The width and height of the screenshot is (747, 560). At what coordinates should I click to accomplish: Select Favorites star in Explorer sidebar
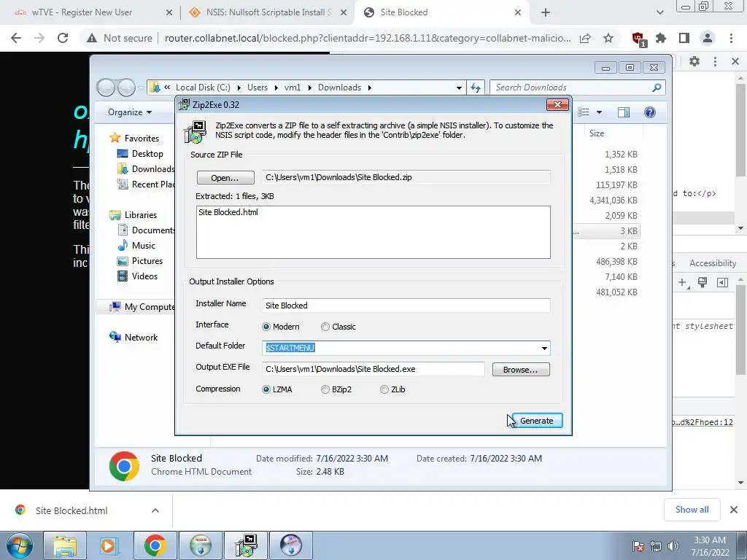(x=115, y=138)
